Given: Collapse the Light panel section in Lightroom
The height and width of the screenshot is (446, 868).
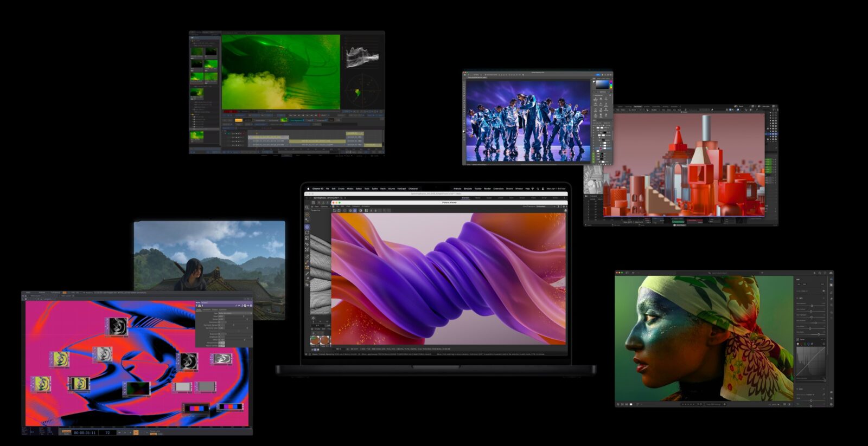Looking at the screenshot, I should (x=797, y=298).
